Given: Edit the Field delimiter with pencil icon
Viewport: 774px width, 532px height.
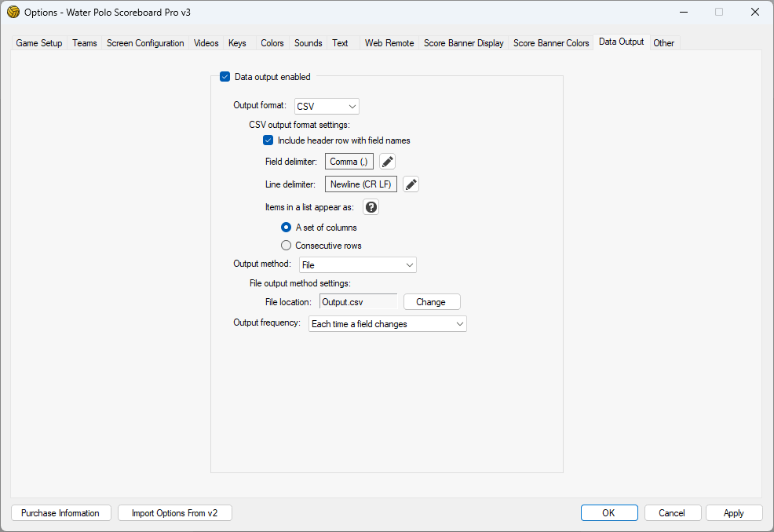Looking at the screenshot, I should click(388, 162).
